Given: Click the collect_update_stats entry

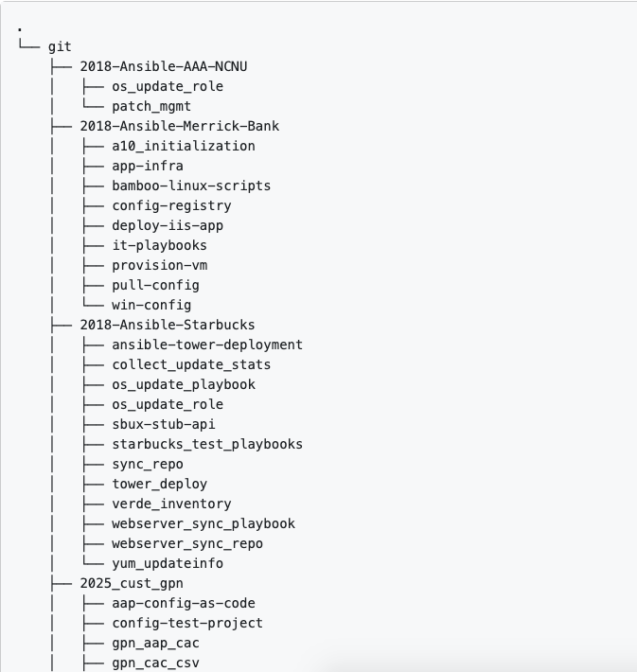Looking at the screenshot, I should click(x=191, y=364).
